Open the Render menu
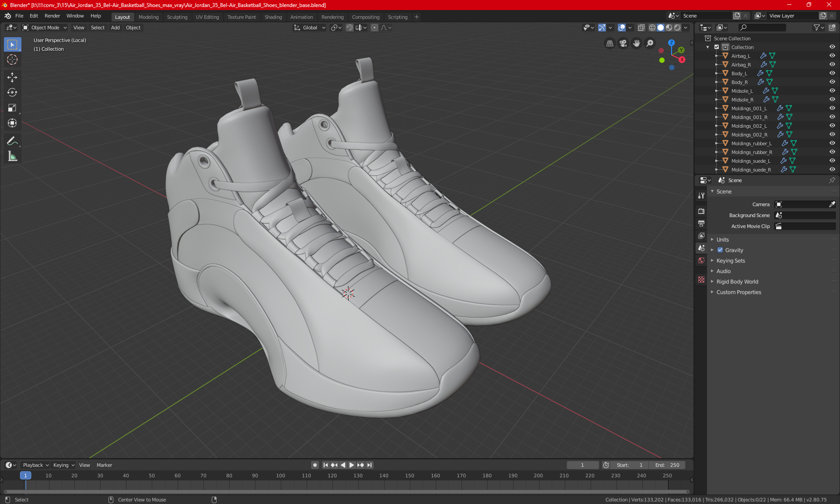This screenshot has width=840, height=504. pos(52,16)
